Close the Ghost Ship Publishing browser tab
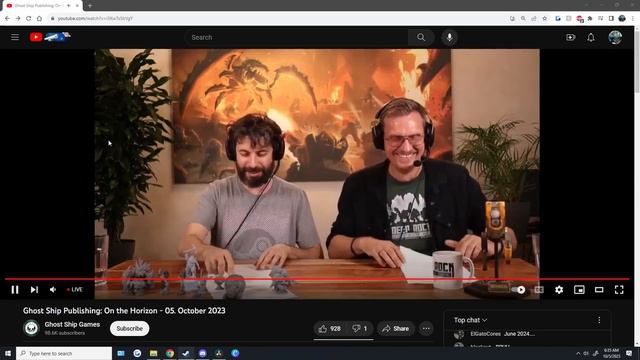Screen dimensions: 640x360 pyautogui.click(x=77, y=6)
